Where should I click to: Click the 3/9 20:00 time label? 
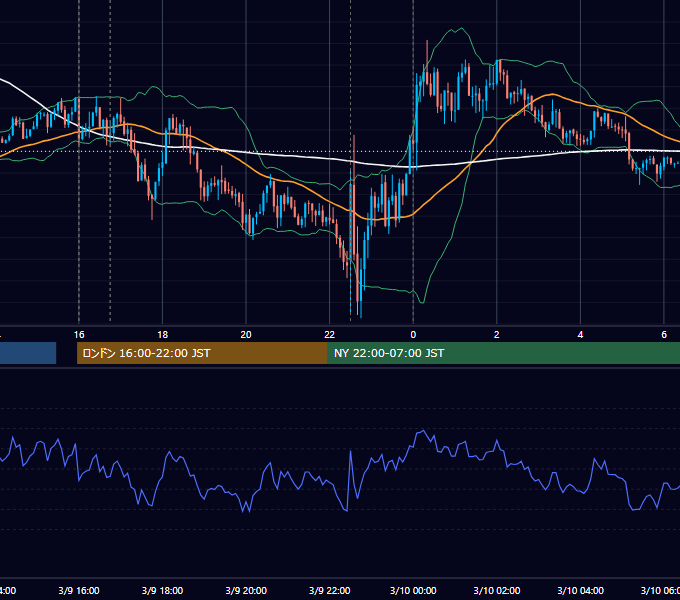pyautogui.click(x=246, y=590)
